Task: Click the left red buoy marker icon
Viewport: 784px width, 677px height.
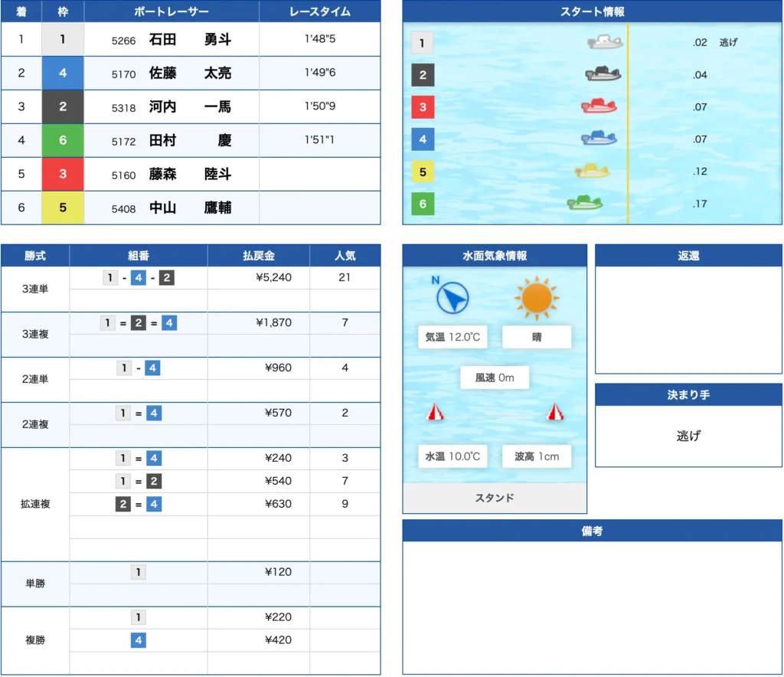Action: tap(435, 413)
